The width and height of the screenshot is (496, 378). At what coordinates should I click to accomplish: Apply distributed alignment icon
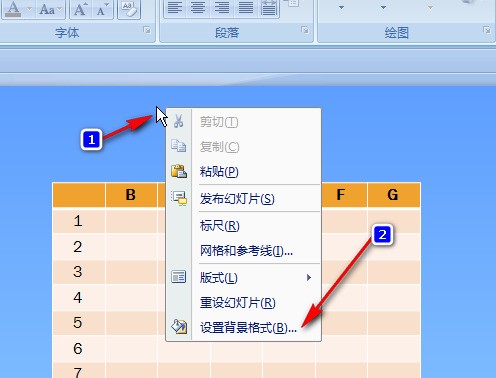[x=269, y=8]
